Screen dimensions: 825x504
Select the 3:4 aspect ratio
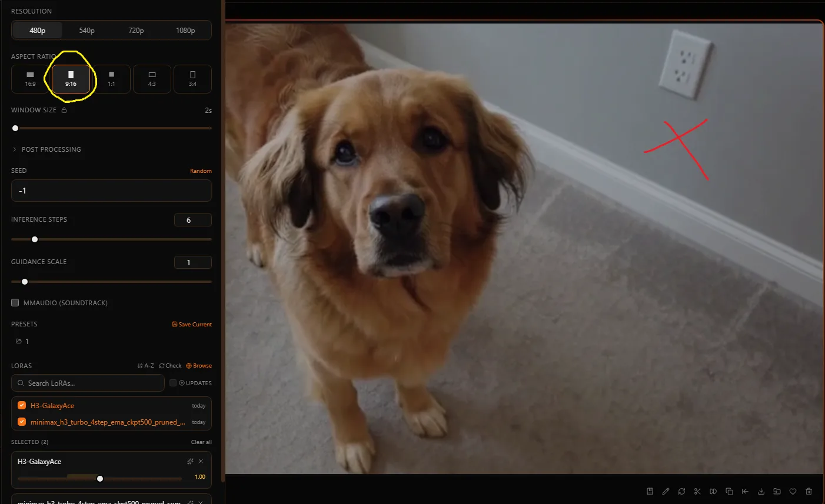pyautogui.click(x=192, y=79)
